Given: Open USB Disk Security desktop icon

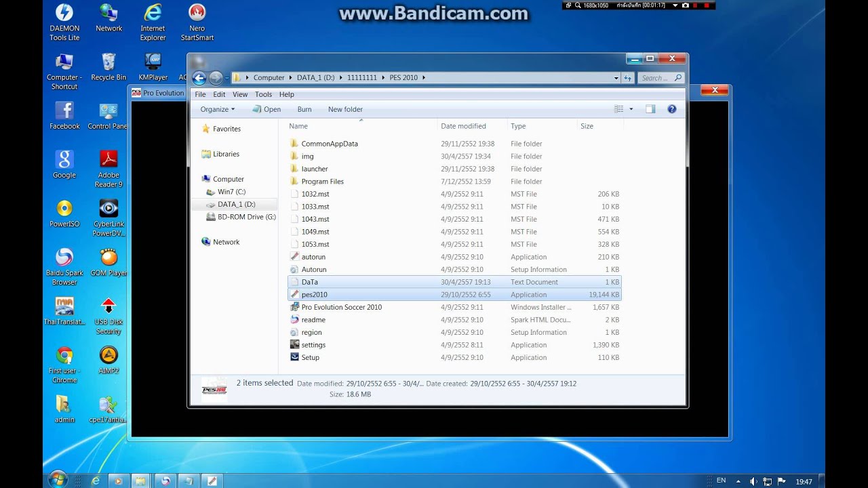Looking at the screenshot, I should (108, 316).
